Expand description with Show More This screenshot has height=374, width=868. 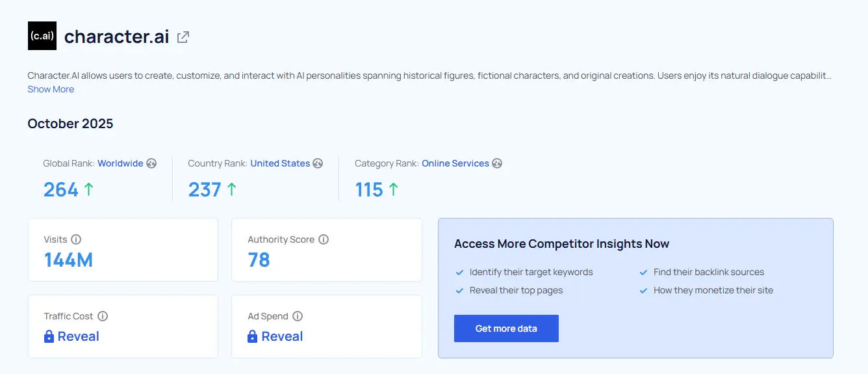[51, 89]
